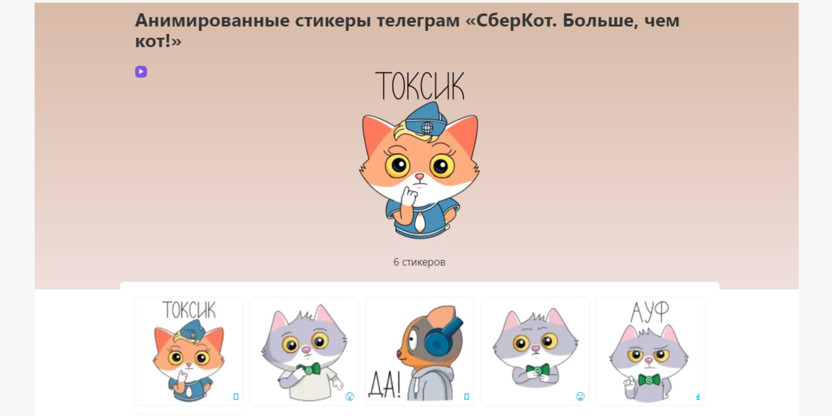The image size is (832, 416).
Task: Click the thumbs-up emoji on the АУФ sticker
Action: pos(698,396)
